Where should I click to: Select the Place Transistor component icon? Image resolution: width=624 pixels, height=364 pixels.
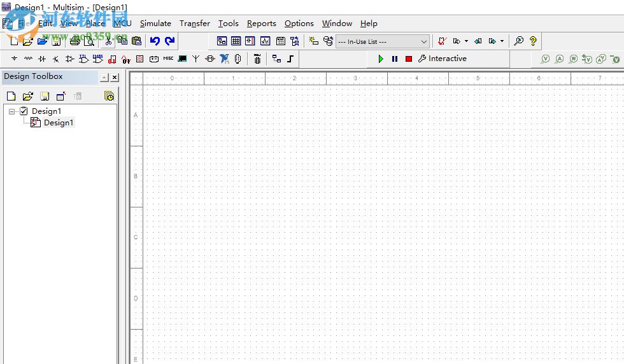pos(56,59)
